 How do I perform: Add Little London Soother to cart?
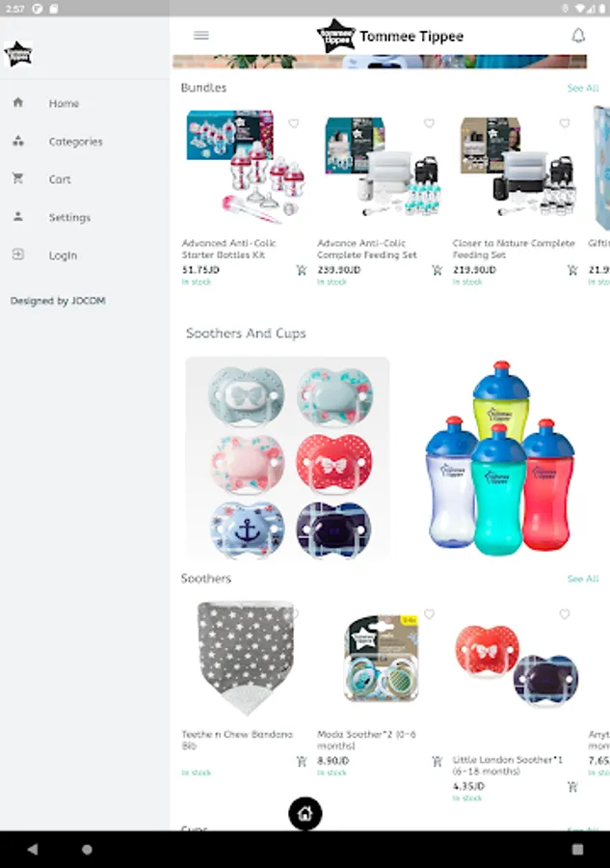pos(572,787)
